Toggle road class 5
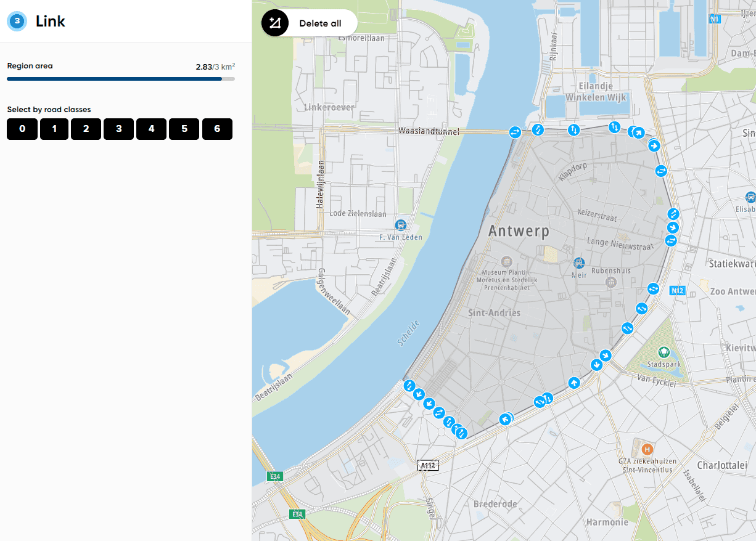 click(184, 129)
